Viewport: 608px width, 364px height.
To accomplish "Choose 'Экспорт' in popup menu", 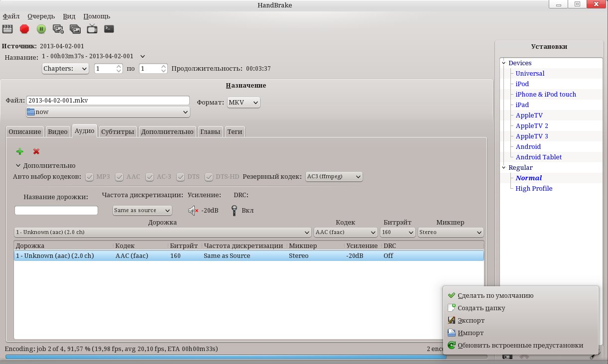I will tap(520, 320).
